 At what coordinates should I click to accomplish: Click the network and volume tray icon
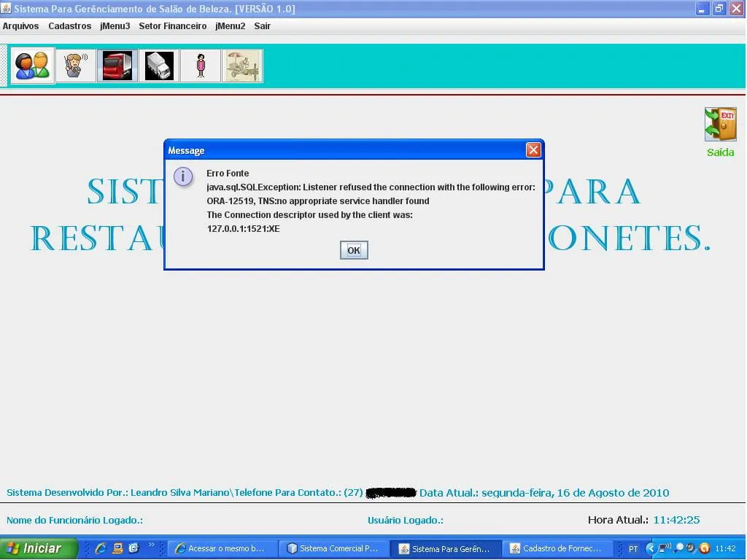[x=665, y=548]
